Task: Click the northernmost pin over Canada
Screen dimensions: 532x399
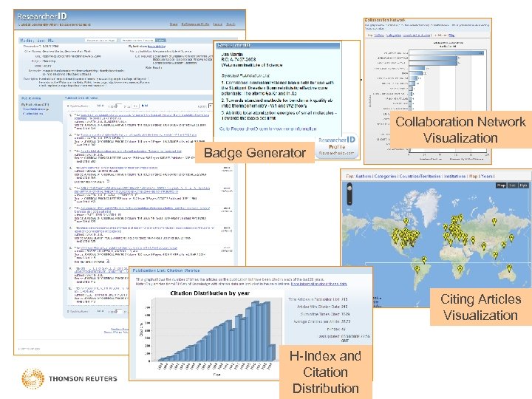Action: (x=406, y=221)
